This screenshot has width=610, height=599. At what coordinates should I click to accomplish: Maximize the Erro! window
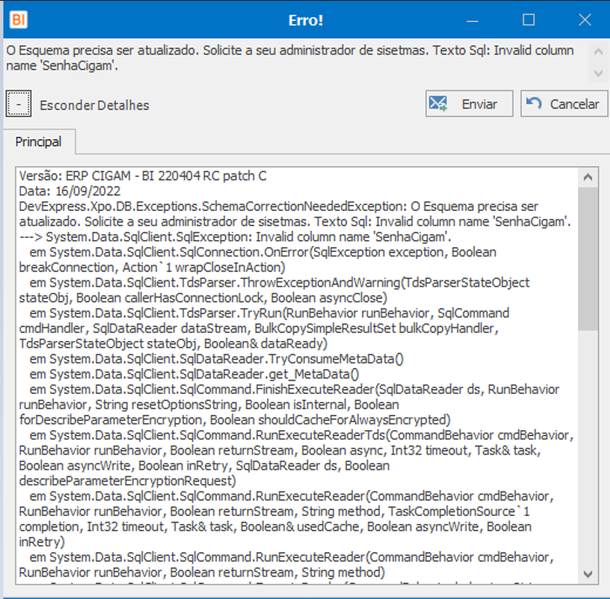click(528, 20)
